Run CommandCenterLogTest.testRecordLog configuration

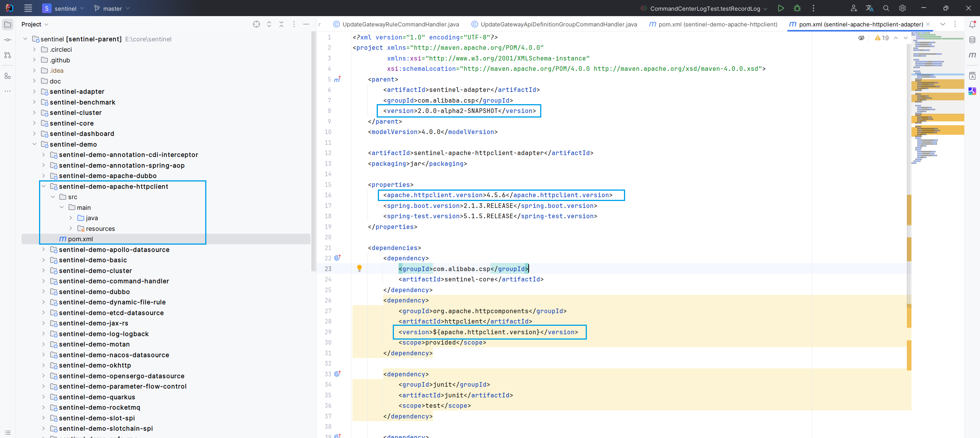pos(781,8)
